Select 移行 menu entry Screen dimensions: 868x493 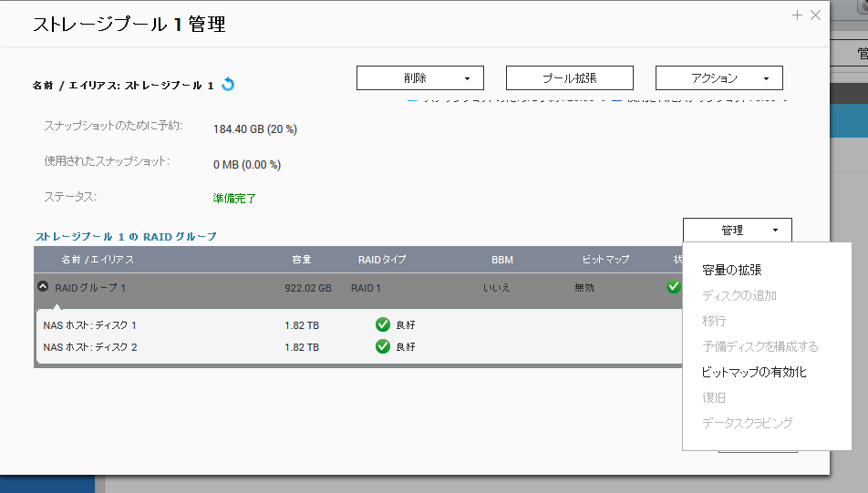click(x=714, y=321)
